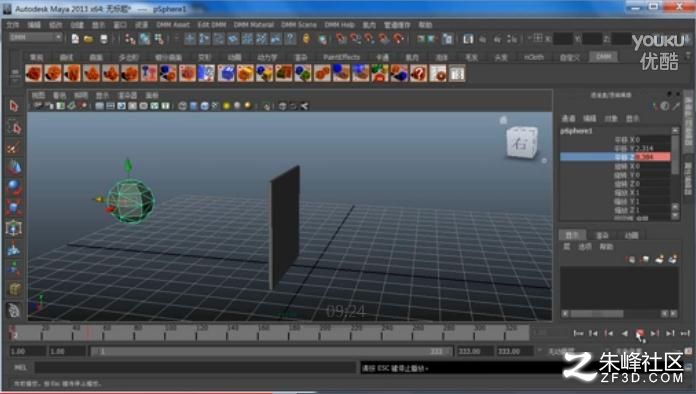This screenshot has width=696, height=394.
Task: Open the DMM menu set dropdown
Action: click(x=36, y=38)
